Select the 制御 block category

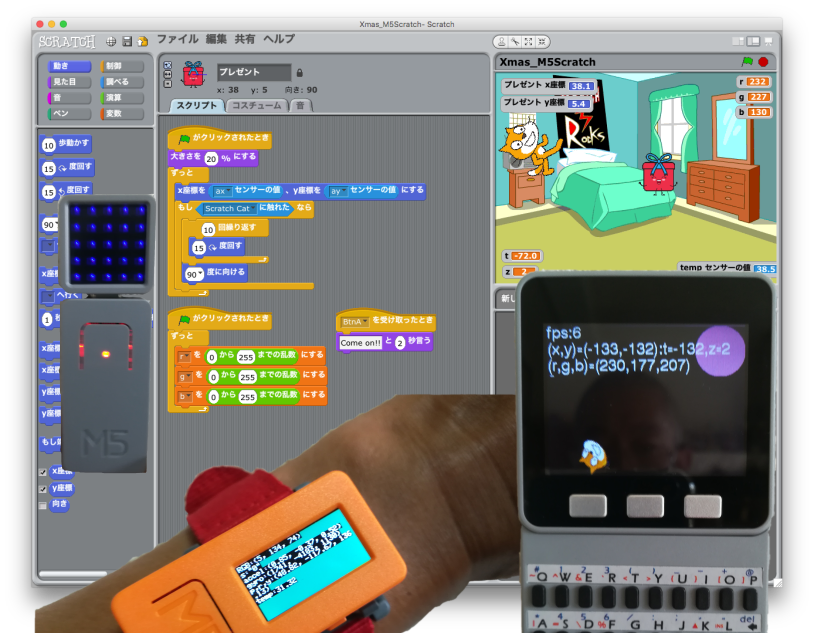(x=122, y=67)
